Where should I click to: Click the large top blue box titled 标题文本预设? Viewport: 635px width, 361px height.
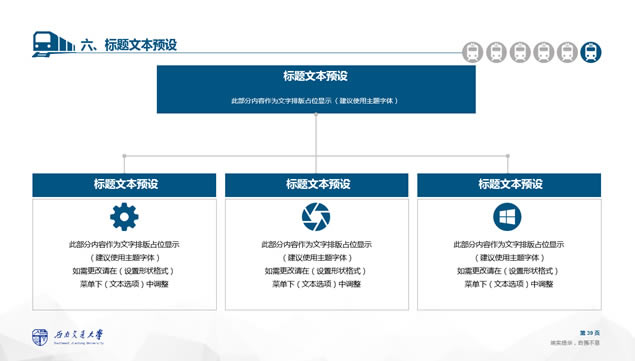[x=316, y=89]
